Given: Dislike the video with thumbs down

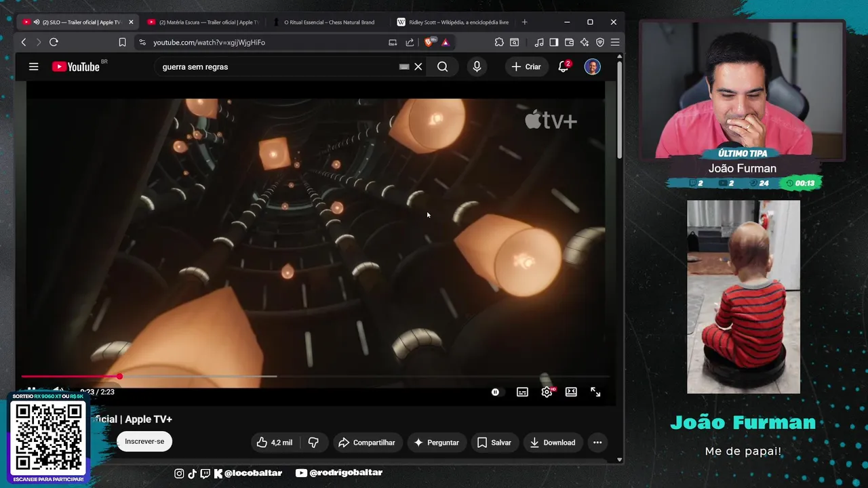Looking at the screenshot, I should click(x=313, y=443).
